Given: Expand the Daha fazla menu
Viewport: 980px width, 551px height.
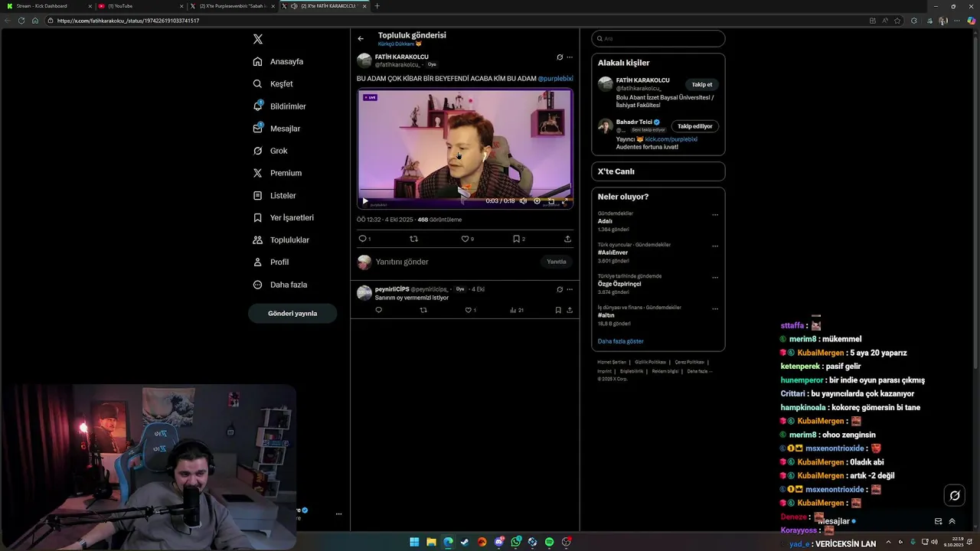Looking at the screenshot, I should click(280, 285).
